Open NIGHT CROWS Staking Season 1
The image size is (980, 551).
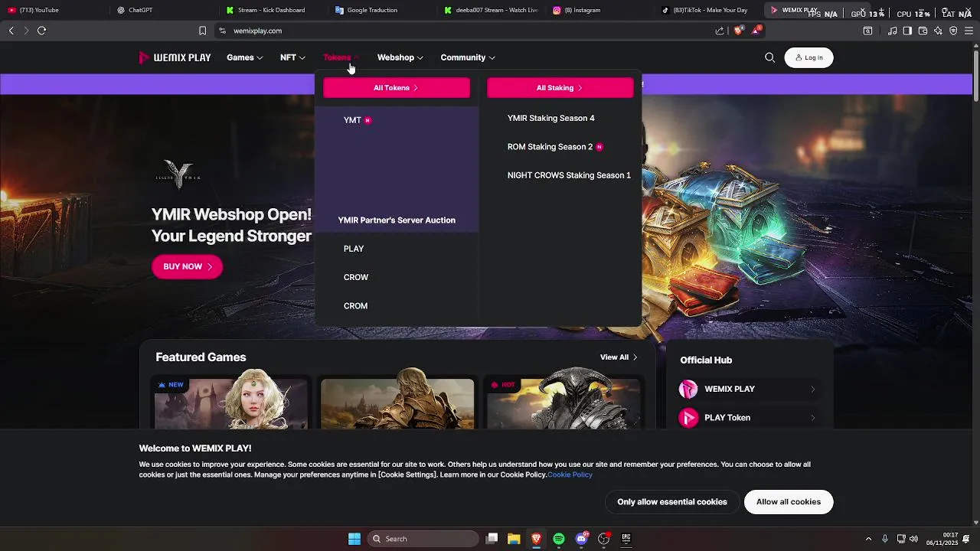tap(569, 175)
